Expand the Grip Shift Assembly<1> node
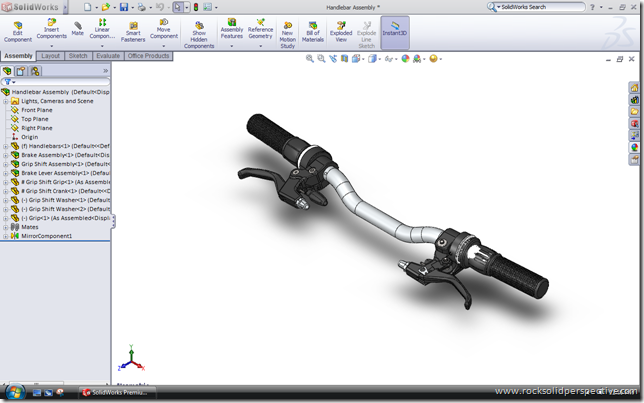The image size is (644, 403). [5, 164]
